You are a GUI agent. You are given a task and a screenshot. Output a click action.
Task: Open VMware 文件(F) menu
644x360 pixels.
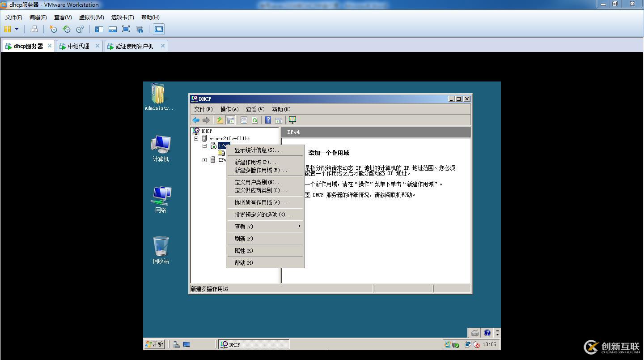click(14, 17)
